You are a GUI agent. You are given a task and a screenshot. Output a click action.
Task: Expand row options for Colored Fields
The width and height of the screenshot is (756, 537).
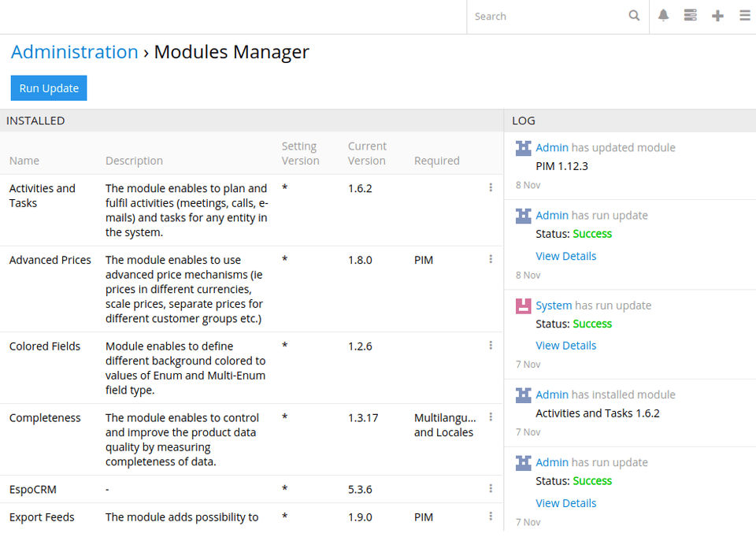pos(491,345)
